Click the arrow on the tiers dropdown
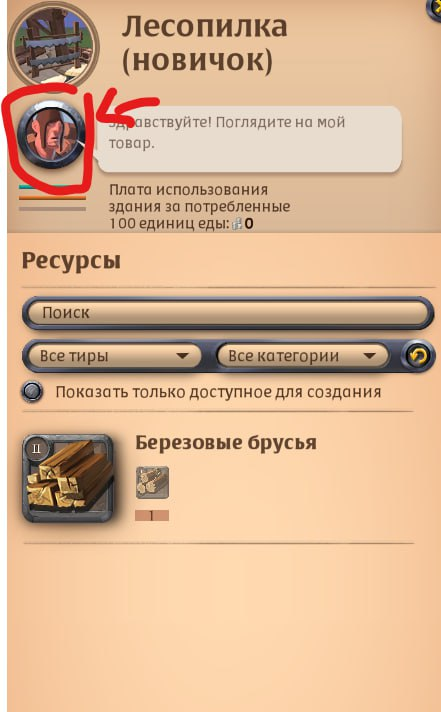The height and width of the screenshot is (712, 441). (x=182, y=356)
